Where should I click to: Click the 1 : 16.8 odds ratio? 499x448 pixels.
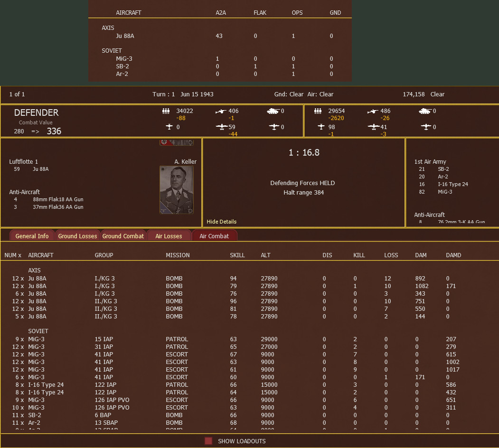304,153
